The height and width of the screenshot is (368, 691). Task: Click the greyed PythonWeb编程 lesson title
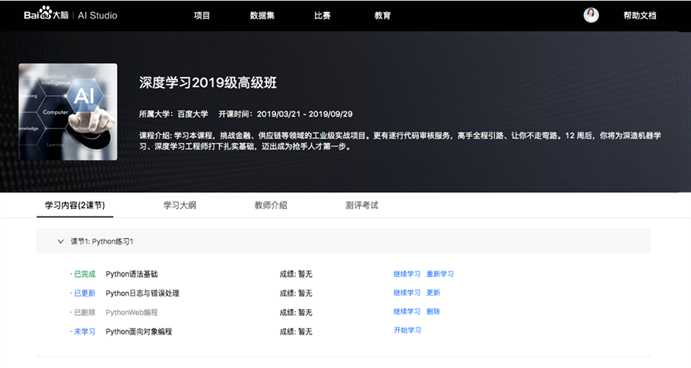(x=131, y=312)
